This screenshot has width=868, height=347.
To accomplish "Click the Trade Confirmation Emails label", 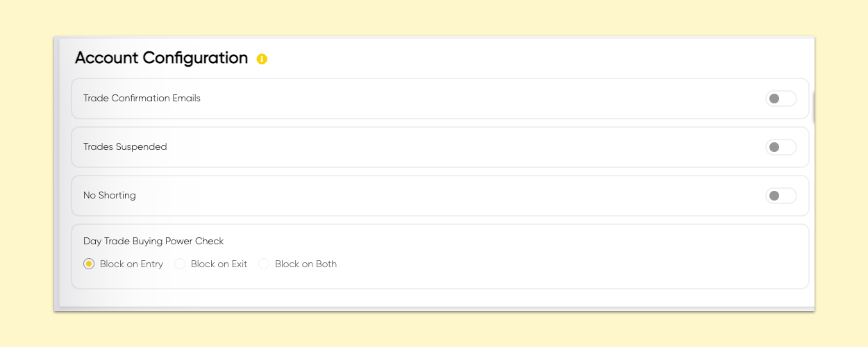I will [x=142, y=98].
